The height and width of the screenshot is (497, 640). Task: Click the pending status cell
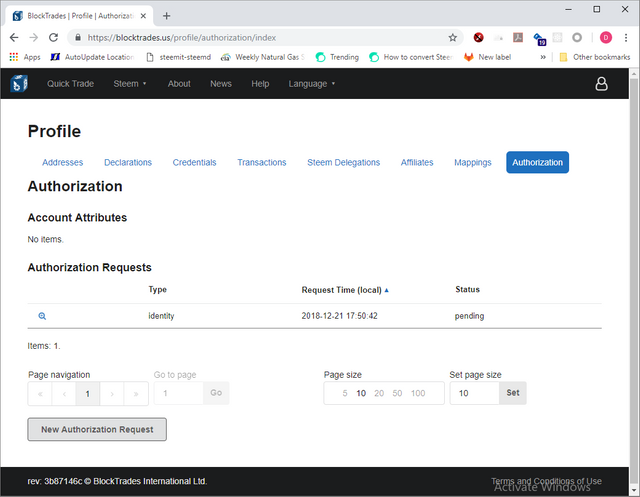pos(469,316)
